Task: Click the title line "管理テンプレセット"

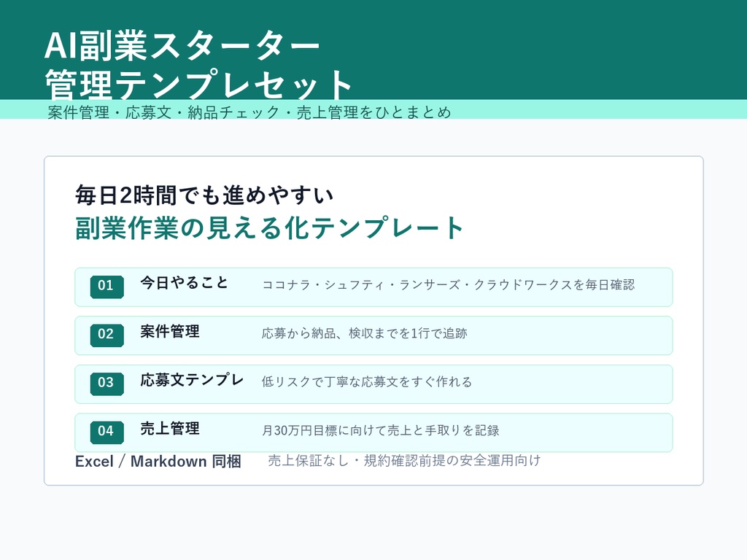Action: click(x=198, y=85)
